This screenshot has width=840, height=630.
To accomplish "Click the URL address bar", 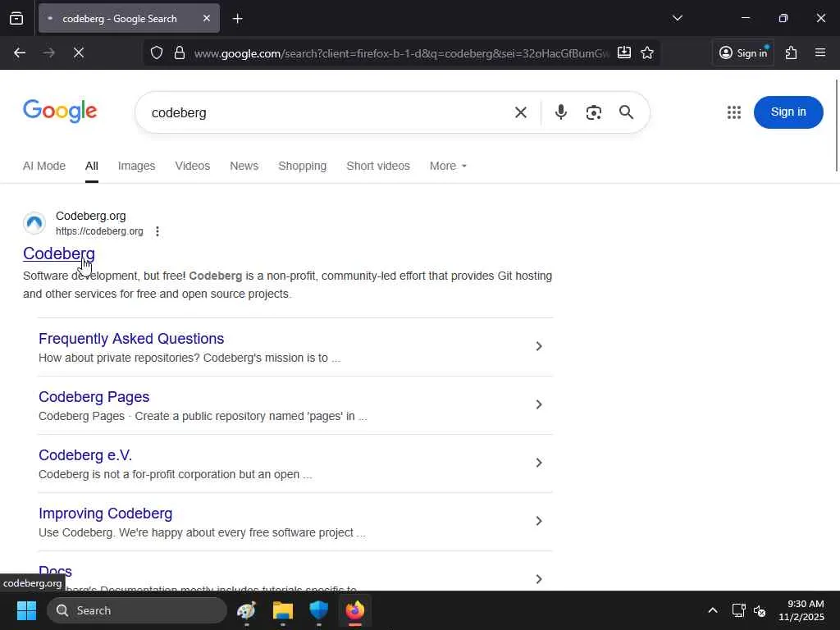I will coord(402,53).
